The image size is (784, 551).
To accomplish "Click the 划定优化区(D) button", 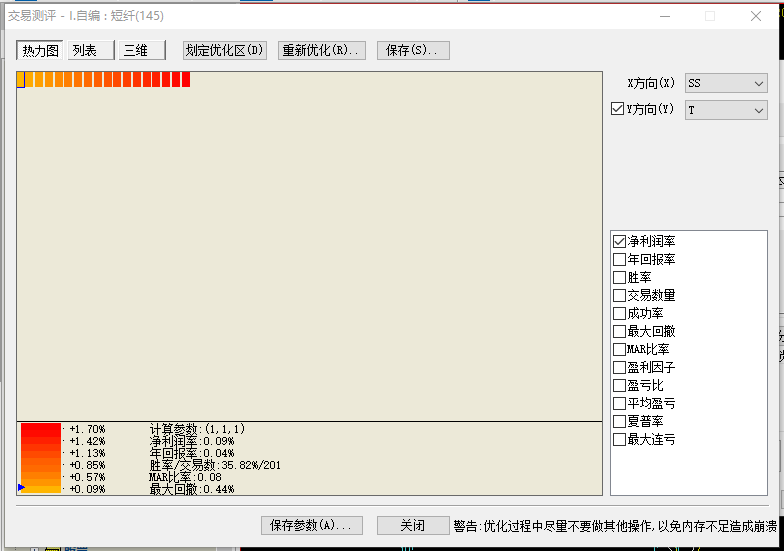I will [224, 50].
